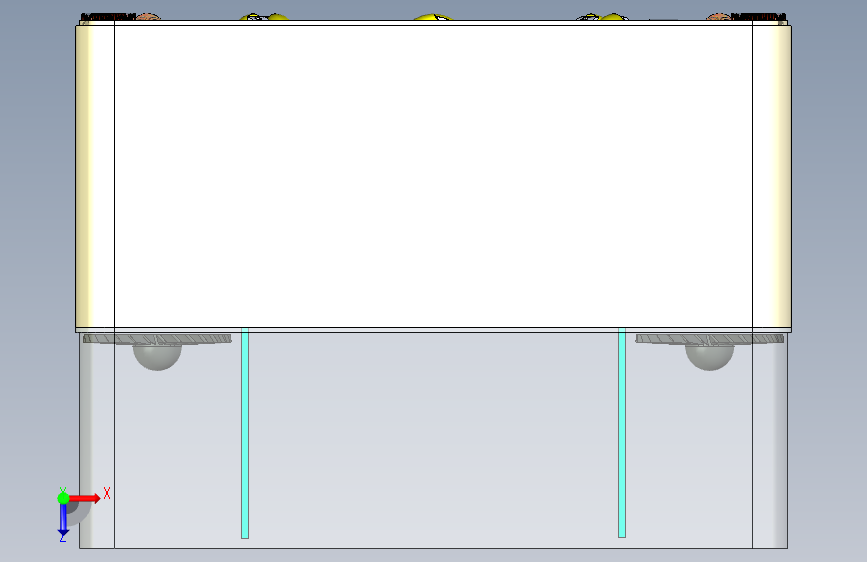The height and width of the screenshot is (562, 867).
Task: Select the left cyan vertical bar
Action: click(x=245, y=433)
